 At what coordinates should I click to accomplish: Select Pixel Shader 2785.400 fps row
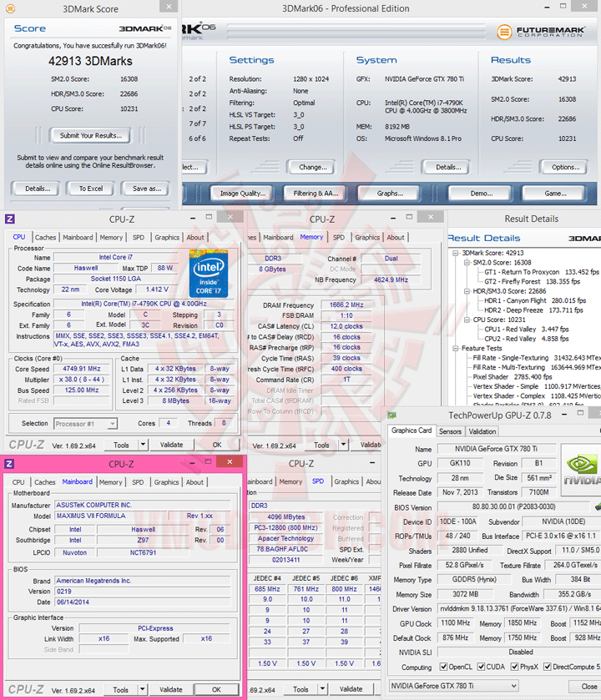(513, 377)
